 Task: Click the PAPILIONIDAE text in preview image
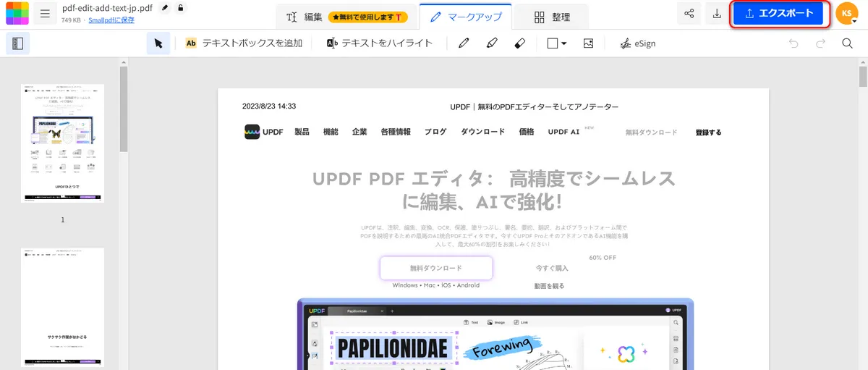pyautogui.click(x=394, y=349)
